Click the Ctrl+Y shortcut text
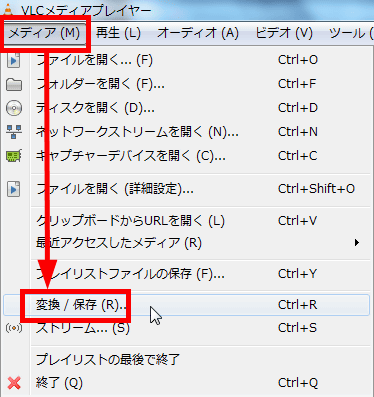374x397 pixels. [x=297, y=274]
